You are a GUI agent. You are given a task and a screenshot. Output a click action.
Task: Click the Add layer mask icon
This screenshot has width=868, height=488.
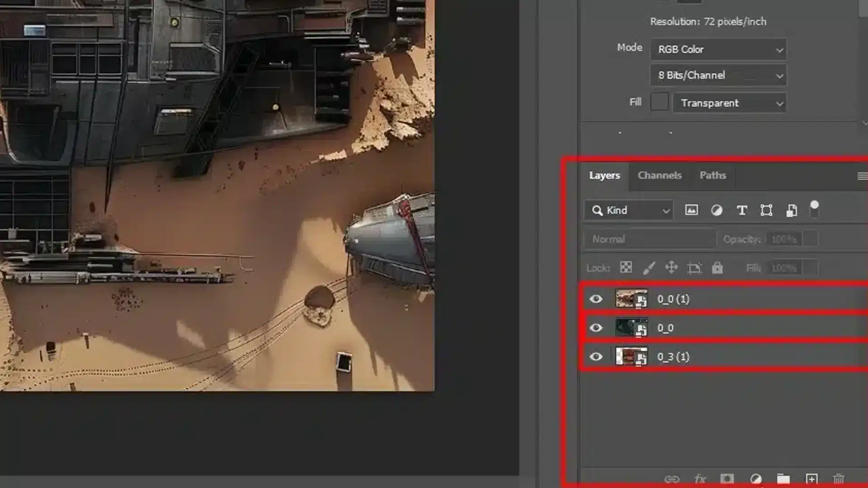726,479
